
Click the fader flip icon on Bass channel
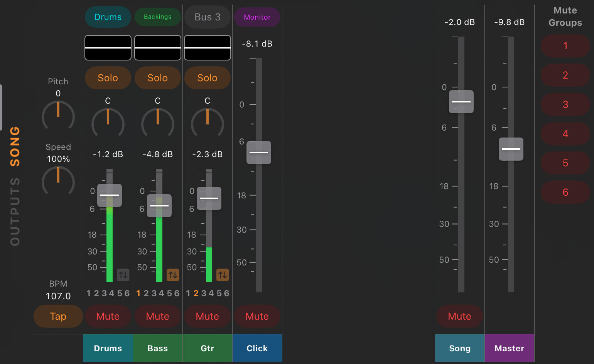(x=173, y=275)
